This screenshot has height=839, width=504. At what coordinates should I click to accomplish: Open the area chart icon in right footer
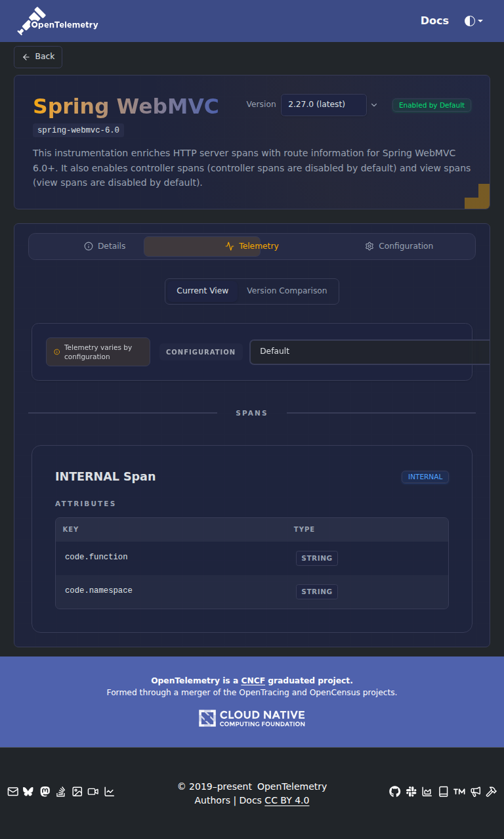[427, 792]
